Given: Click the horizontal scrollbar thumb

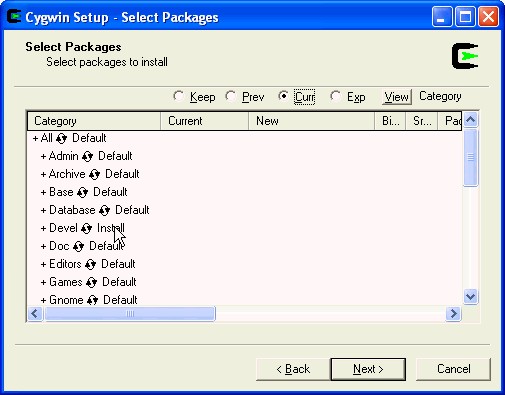Looking at the screenshot, I should [130, 313].
